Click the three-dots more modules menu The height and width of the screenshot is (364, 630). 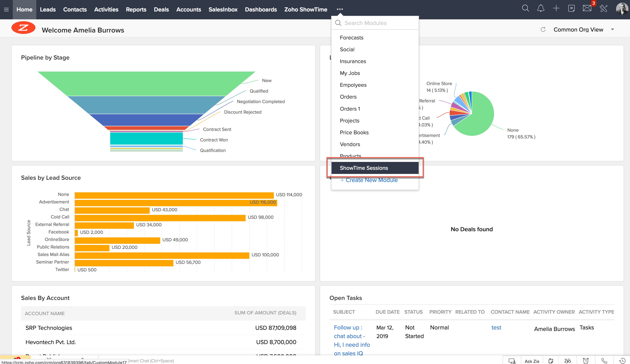pyautogui.click(x=340, y=9)
